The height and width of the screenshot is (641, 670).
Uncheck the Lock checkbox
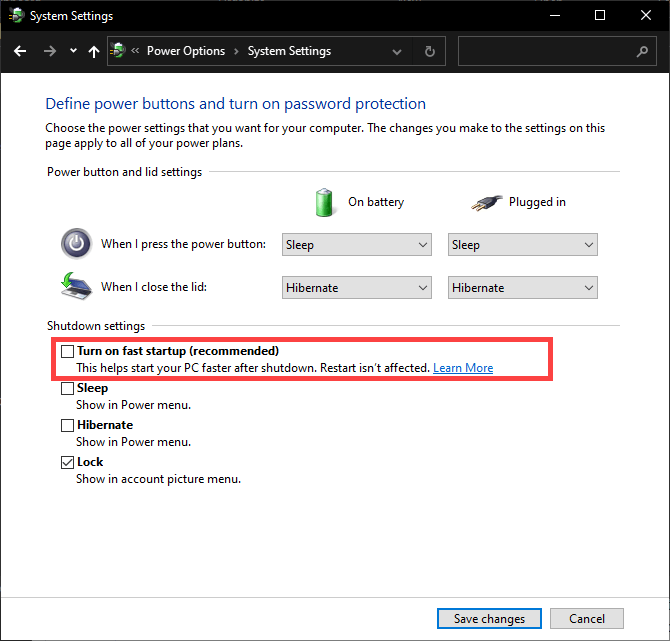coord(68,462)
